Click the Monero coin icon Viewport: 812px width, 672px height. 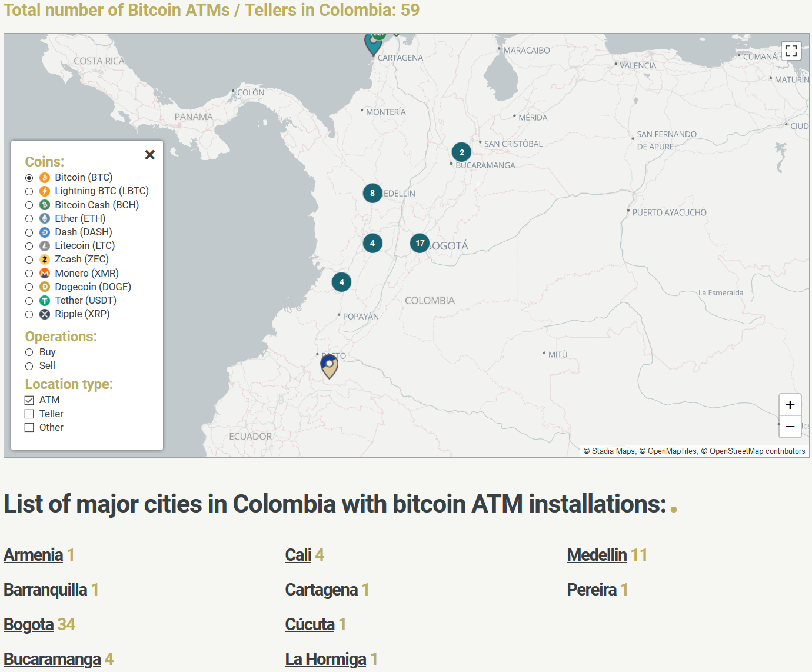pyautogui.click(x=45, y=273)
